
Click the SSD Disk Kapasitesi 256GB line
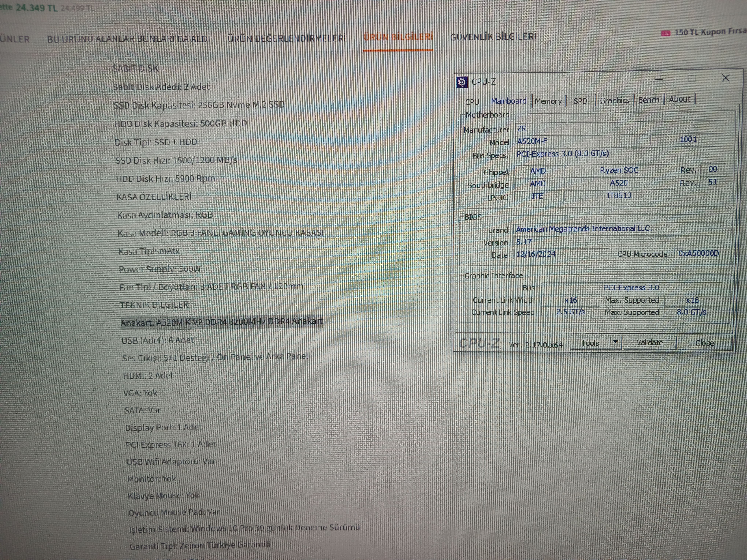(x=199, y=105)
